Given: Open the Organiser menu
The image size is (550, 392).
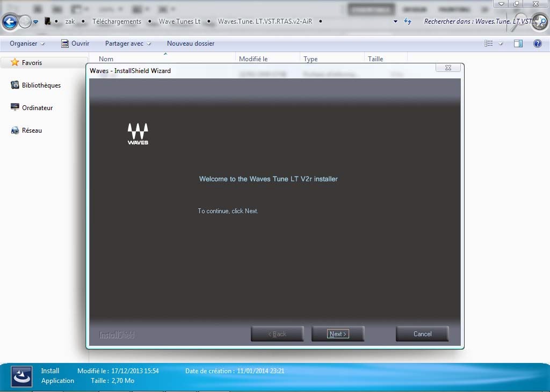Looking at the screenshot, I should pyautogui.click(x=27, y=43).
